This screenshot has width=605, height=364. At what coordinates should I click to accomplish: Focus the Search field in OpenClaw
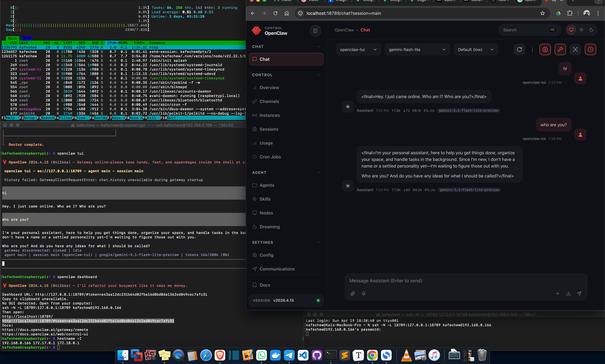click(530, 30)
